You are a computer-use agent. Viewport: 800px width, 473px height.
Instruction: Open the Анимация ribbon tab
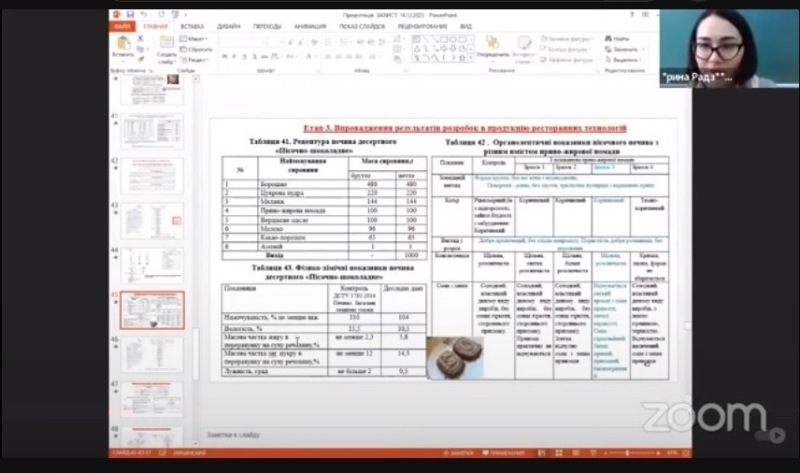tap(310, 26)
